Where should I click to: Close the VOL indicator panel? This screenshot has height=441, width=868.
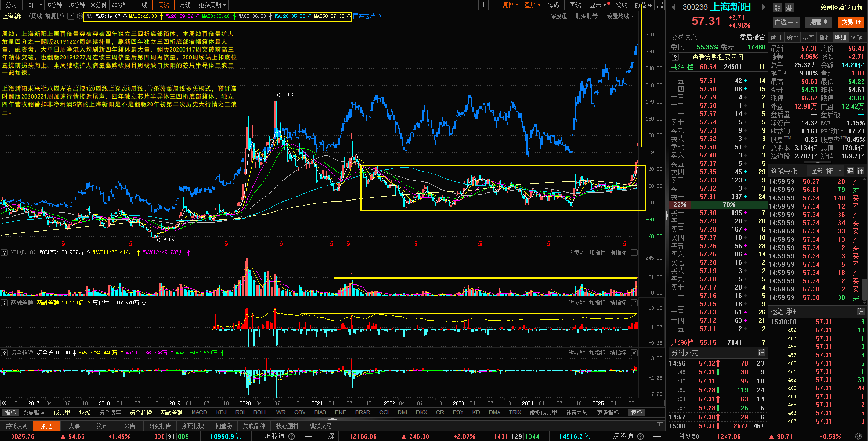coord(634,252)
